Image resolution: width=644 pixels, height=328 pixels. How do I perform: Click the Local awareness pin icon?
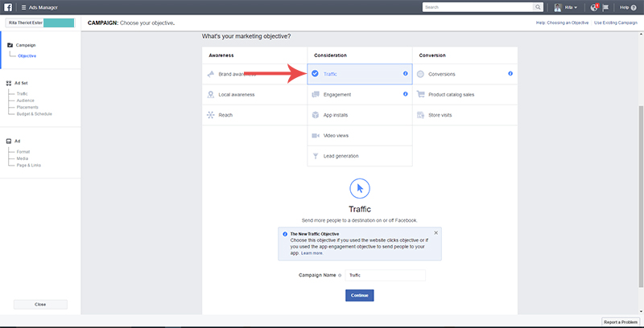211,95
